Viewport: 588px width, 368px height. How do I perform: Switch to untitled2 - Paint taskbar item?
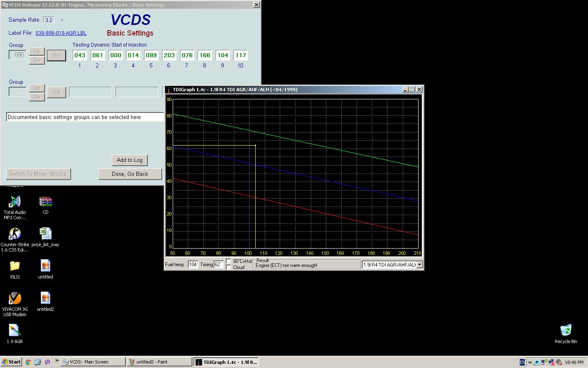click(159, 362)
